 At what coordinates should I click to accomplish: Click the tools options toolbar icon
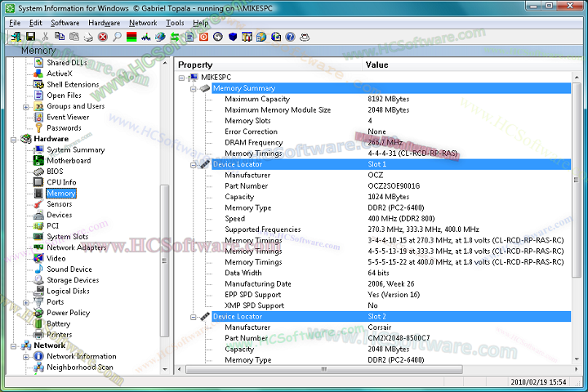pos(247,37)
